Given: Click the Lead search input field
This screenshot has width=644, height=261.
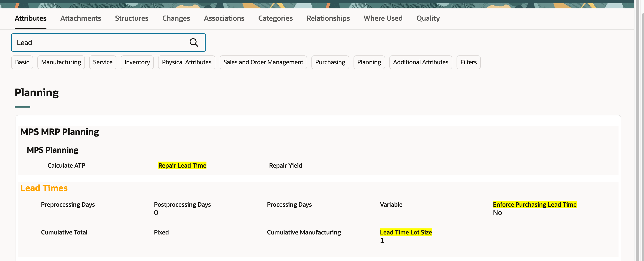Looking at the screenshot, I should (100, 42).
